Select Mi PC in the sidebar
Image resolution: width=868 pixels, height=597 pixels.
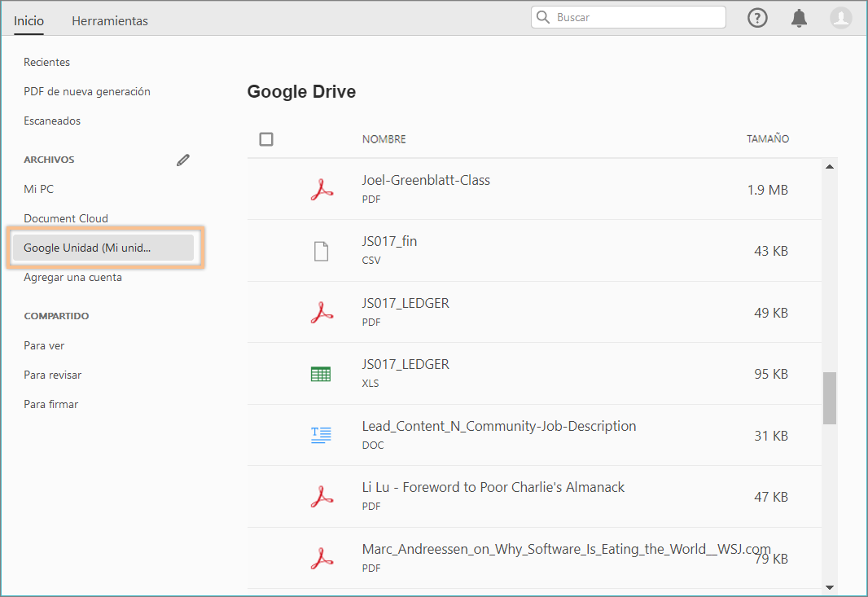point(38,188)
